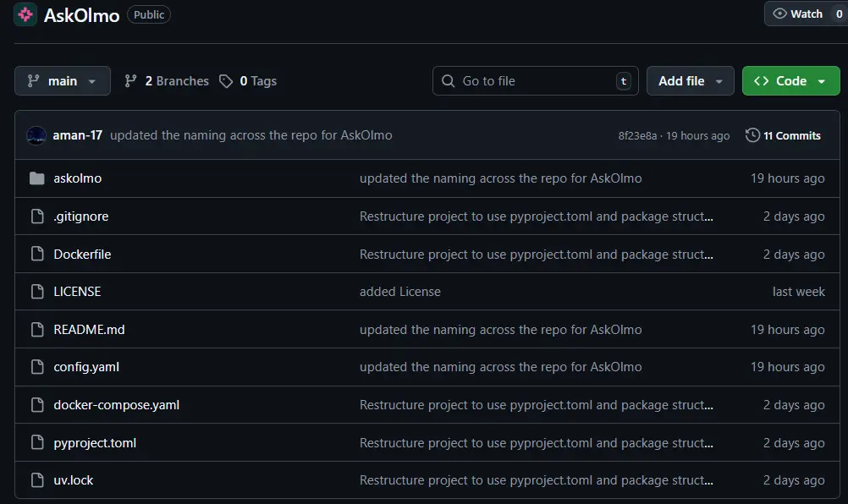Open the 11 Commits history
This screenshot has width=848, height=504.
(791, 135)
